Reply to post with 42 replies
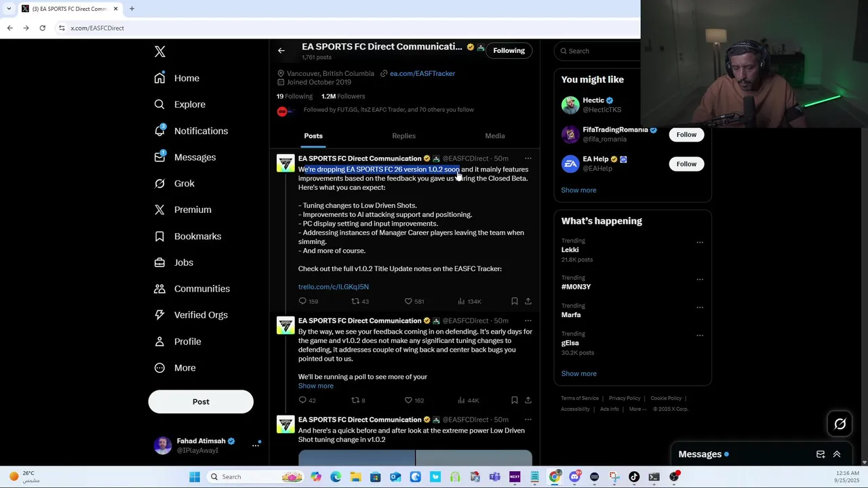The image size is (868, 488). pyautogui.click(x=307, y=400)
